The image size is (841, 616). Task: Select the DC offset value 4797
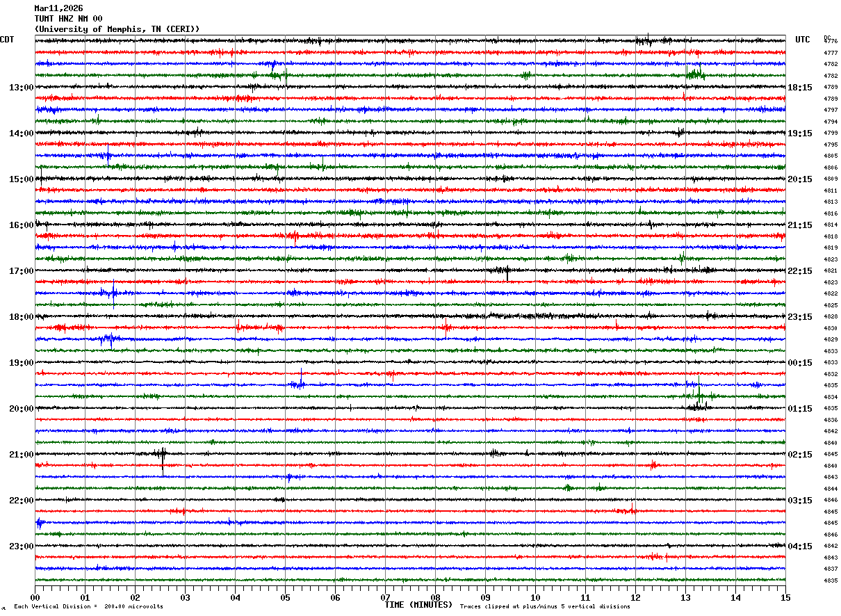click(x=831, y=110)
